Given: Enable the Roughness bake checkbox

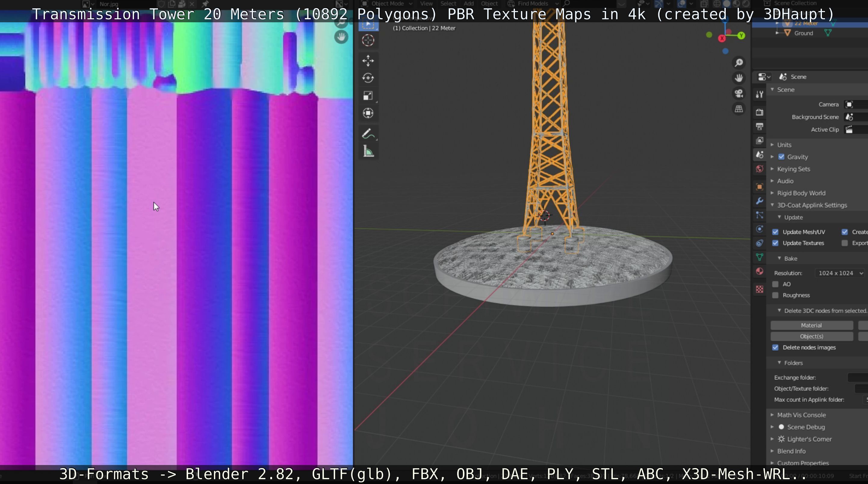Looking at the screenshot, I should [775, 295].
